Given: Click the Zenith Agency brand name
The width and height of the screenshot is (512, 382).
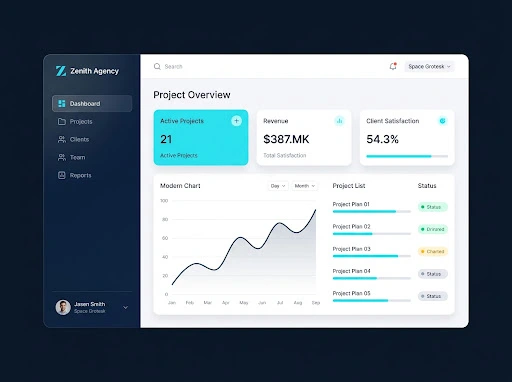Looking at the screenshot, I should (x=94, y=71).
